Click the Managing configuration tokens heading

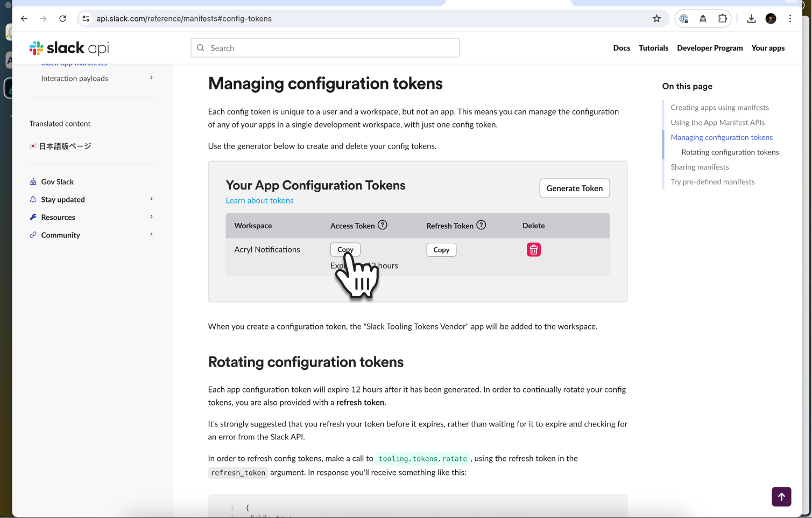pos(325,83)
